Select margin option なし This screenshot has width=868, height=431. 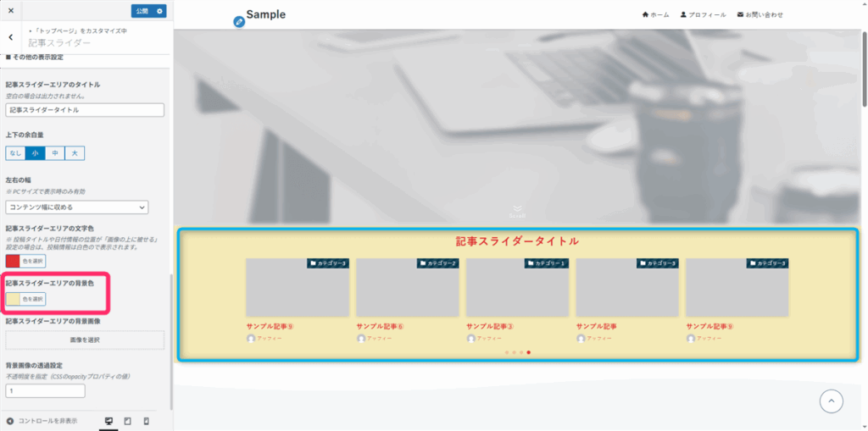[x=15, y=153]
